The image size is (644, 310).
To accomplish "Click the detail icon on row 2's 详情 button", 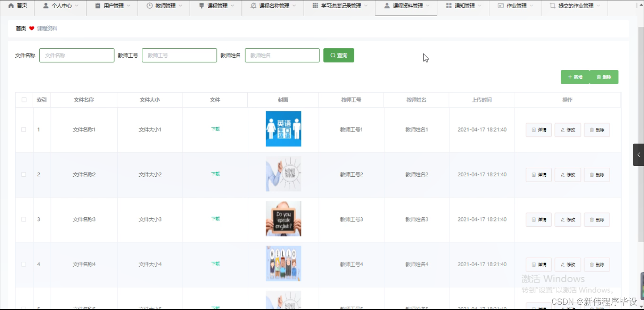I will pyautogui.click(x=534, y=174).
